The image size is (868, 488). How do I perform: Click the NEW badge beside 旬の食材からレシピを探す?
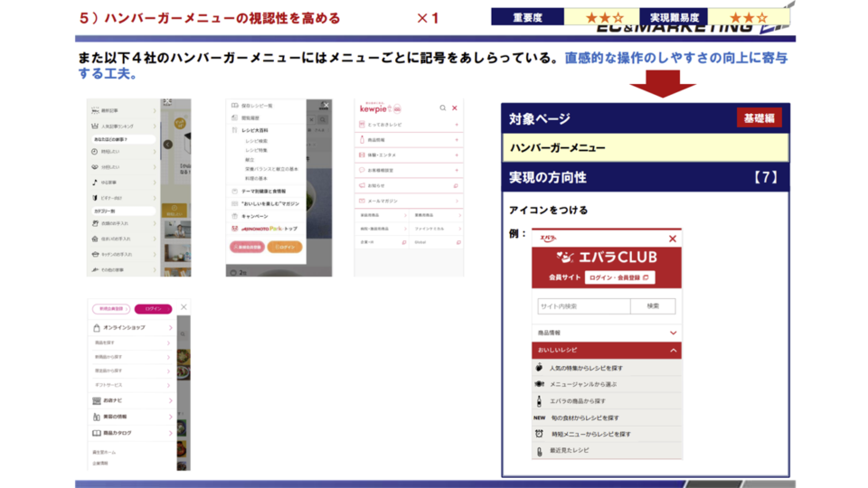[x=540, y=418]
